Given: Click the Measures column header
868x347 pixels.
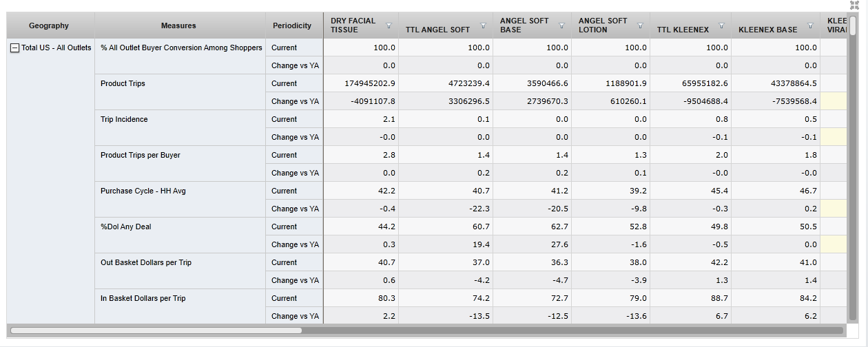Looking at the screenshot, I should [178, 25].
